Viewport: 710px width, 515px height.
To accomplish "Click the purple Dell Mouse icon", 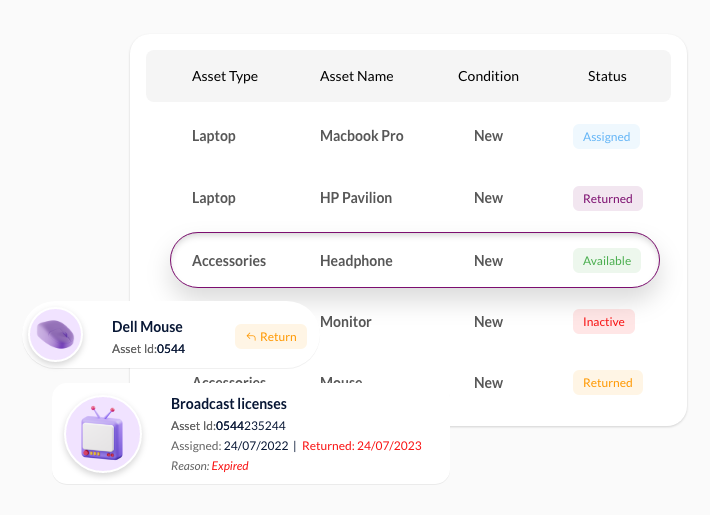I will 55,334.
